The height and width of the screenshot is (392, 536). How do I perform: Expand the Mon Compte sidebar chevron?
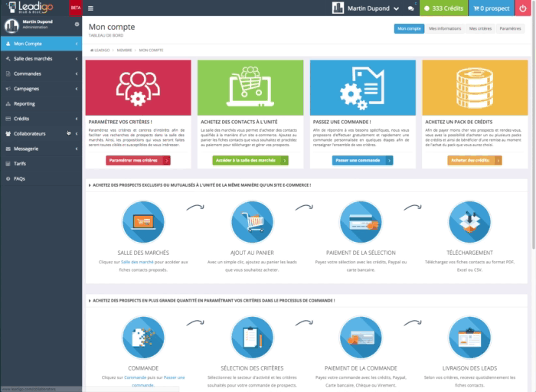[77, 44]
